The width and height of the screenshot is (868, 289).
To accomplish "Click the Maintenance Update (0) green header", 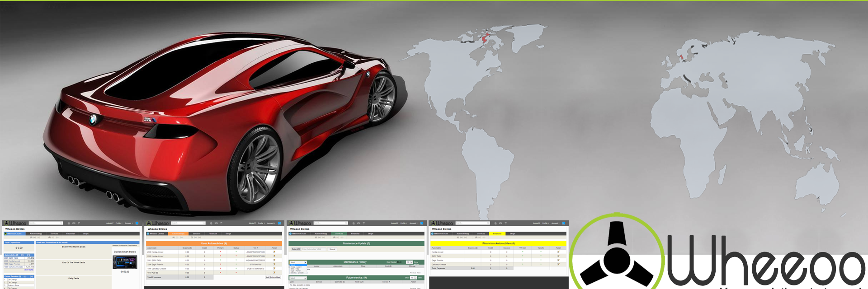I will click(x=357, y=243).
